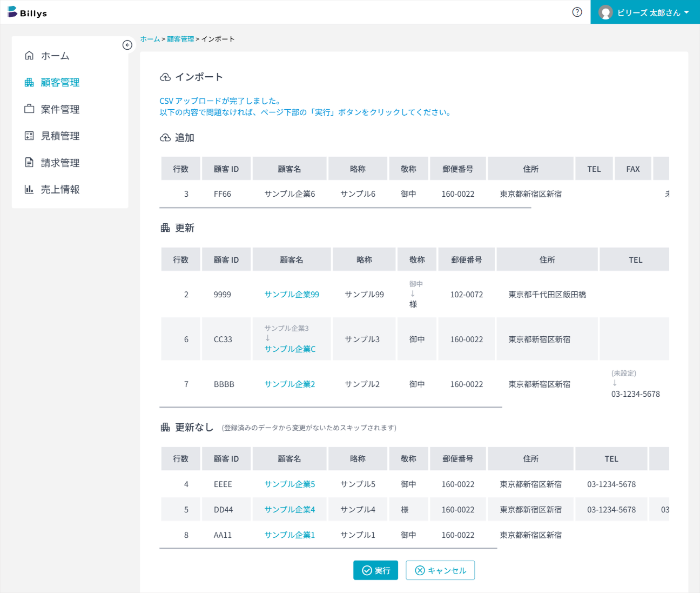Open the サンプル企業1 customer link
700x593 pixels.
[x=290, y=535]
